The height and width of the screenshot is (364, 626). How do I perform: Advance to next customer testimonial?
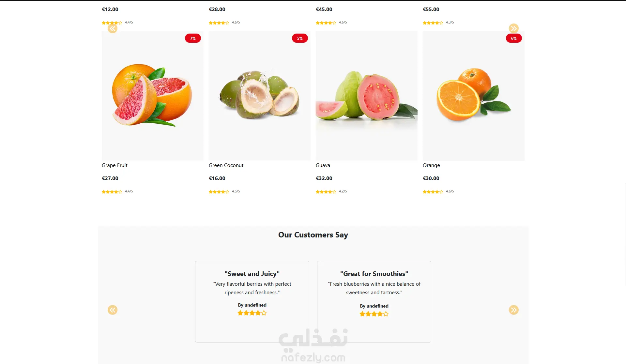(x=514, y=310)
